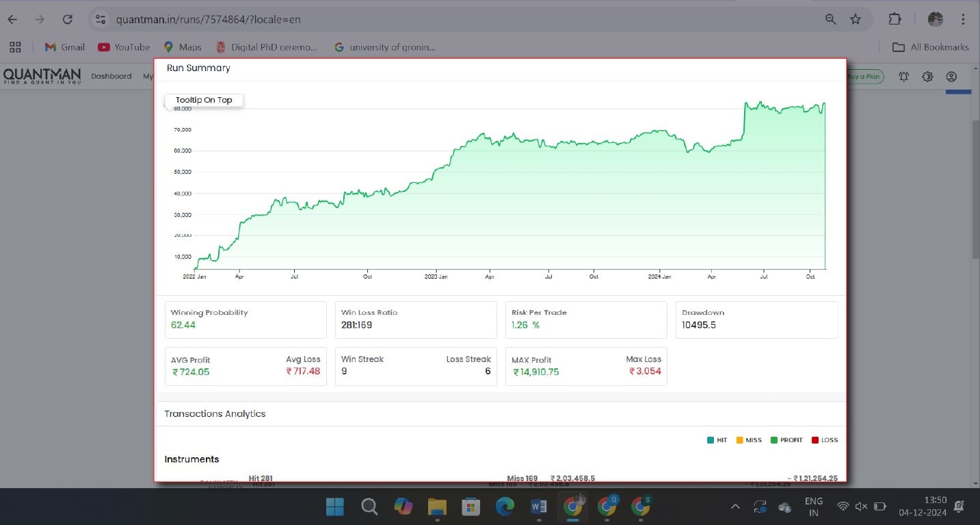Open Quantman notifications via the bell icon
This screenshot has height=525, width=980.
[903, 76]
